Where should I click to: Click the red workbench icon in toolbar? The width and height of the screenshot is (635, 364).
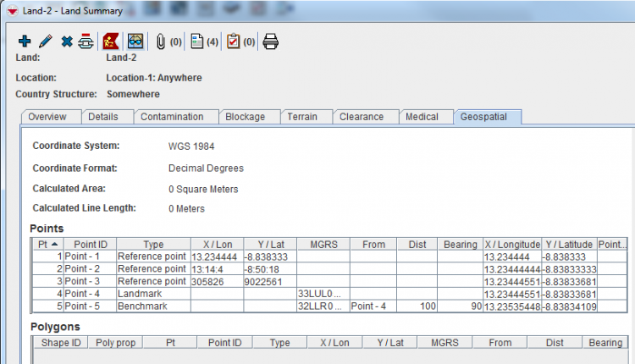tap(110, 41)
